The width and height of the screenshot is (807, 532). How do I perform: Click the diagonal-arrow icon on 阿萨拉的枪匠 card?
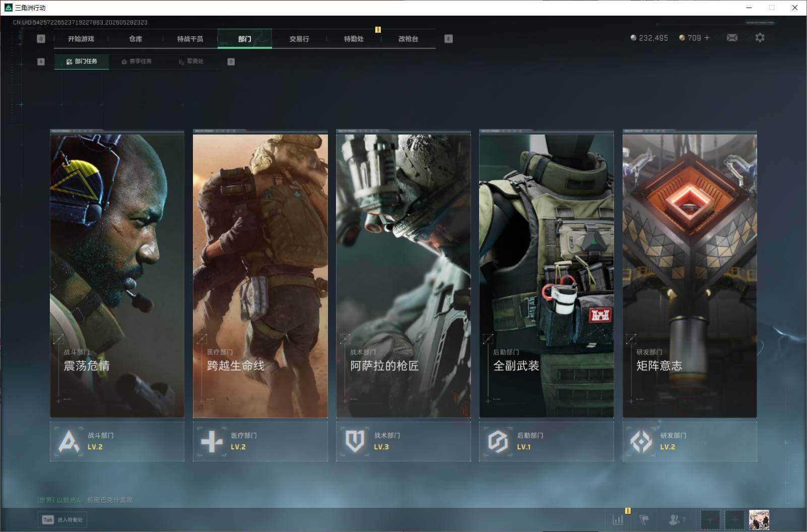click(345, 339)
